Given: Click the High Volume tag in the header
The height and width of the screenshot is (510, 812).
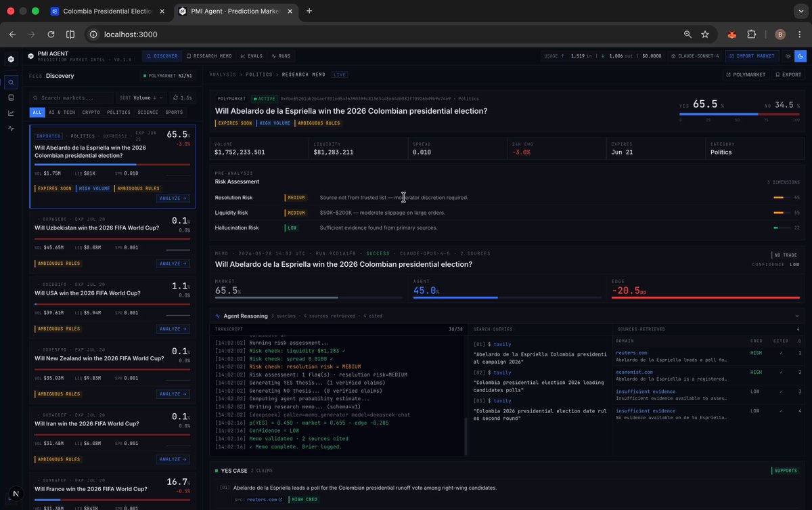Looking at the screenshot, I should (274, 123).
